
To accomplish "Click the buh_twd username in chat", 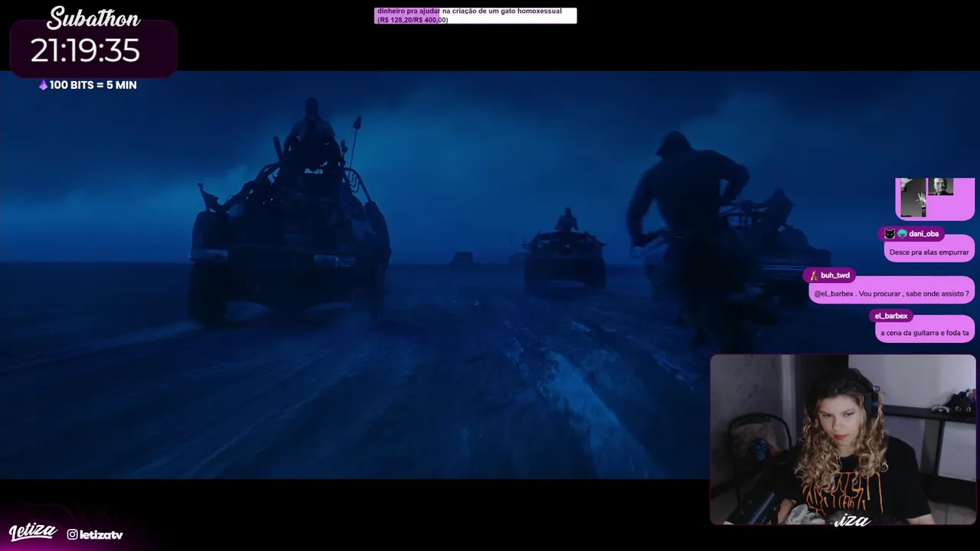I will pos(835,275).
